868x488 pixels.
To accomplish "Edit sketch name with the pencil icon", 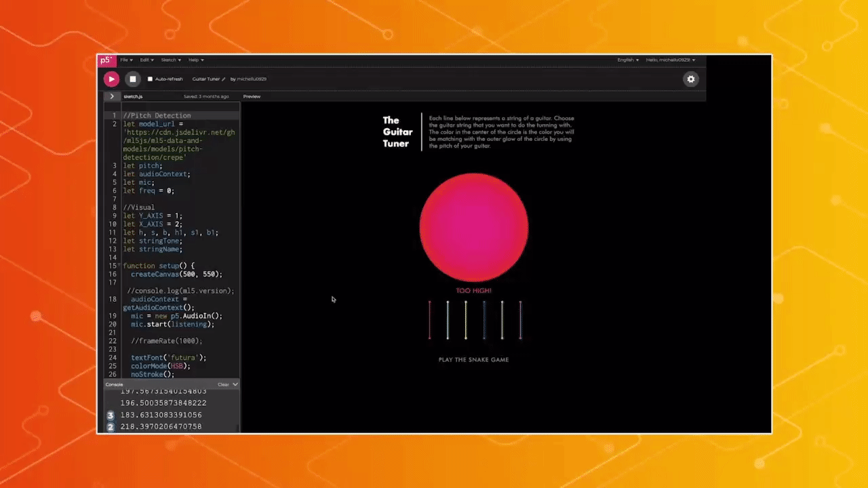I will (224, 79).
